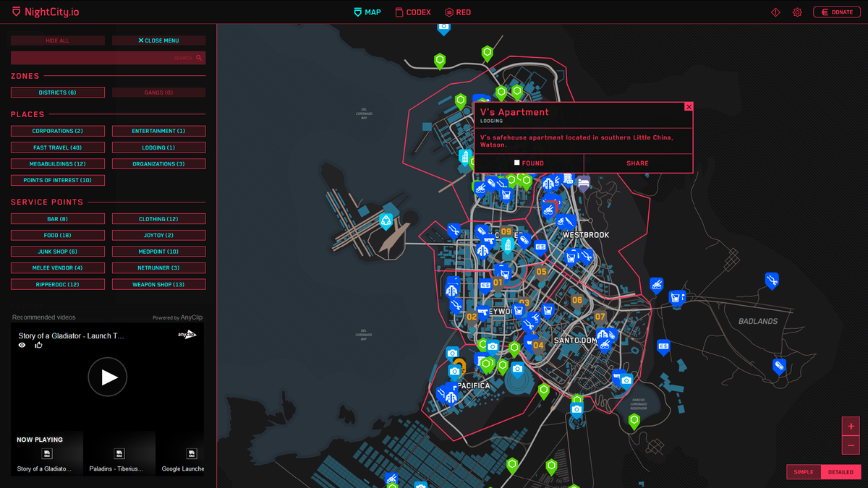Toggle CORPORATIONS (2) places filter
868x488 pixels.
(58, 131)
